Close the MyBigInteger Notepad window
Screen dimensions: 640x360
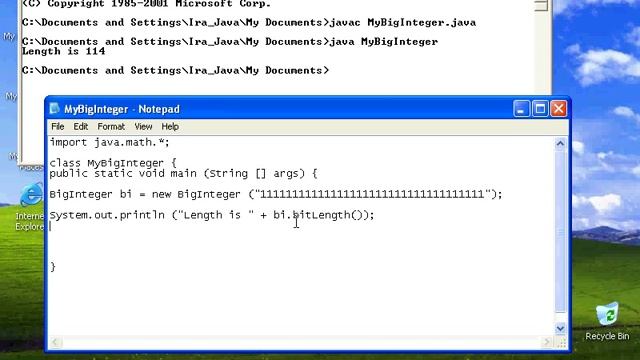[559, 109]
